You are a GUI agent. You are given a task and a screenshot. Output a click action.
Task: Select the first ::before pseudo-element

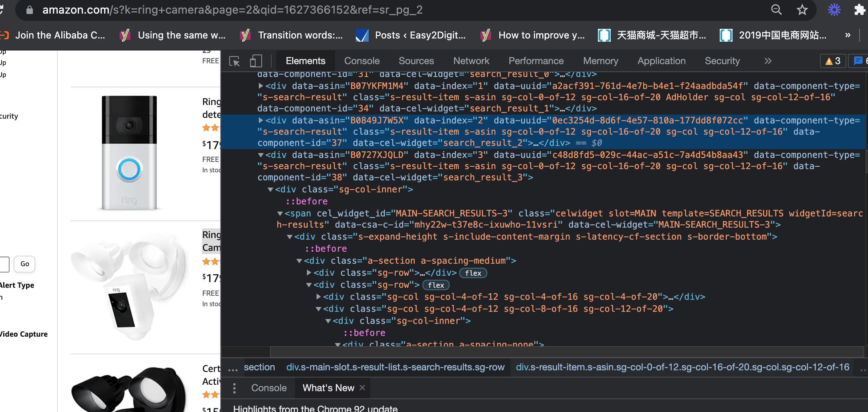pos(307,201)
